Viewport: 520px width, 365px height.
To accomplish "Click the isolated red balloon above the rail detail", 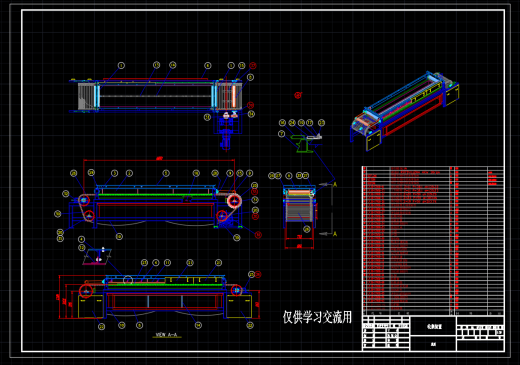I will coord(298,95).
